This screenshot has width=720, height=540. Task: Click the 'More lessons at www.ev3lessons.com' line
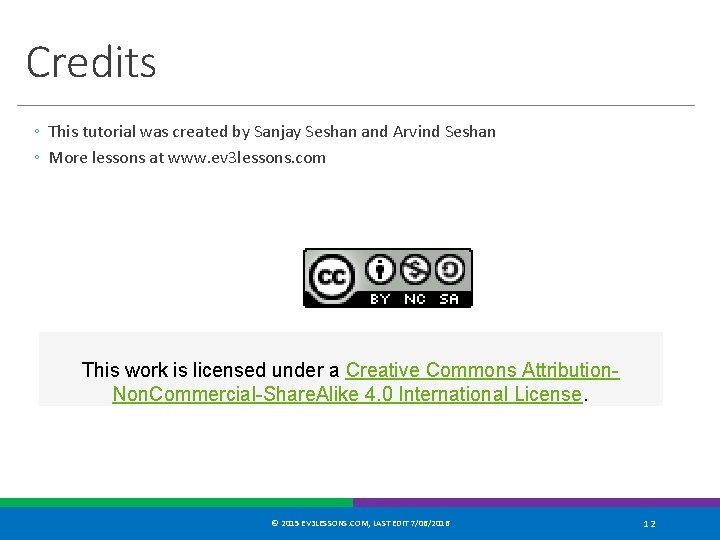187,158
